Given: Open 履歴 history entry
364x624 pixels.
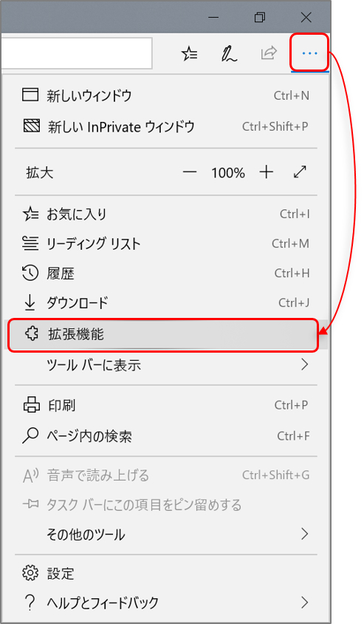Looking at the screenshot, I should click(x=165, y=274).
